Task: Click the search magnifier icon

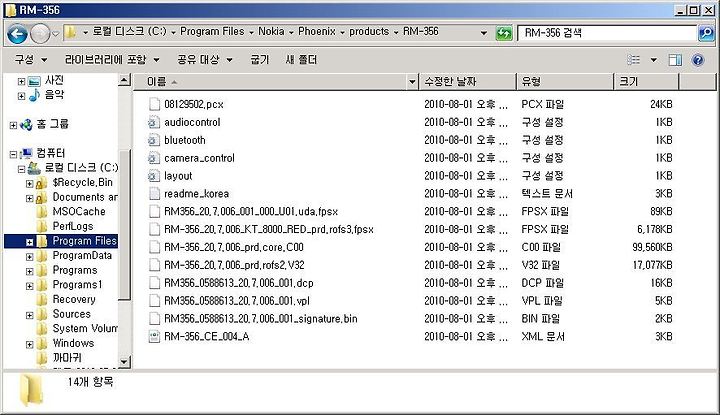Action: (x=706, y=33)
